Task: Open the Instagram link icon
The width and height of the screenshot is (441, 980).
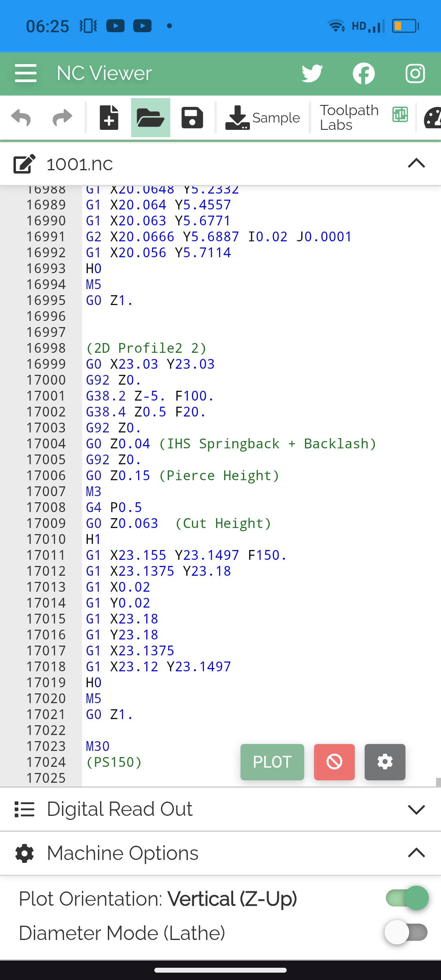Action: coord(415,73)
